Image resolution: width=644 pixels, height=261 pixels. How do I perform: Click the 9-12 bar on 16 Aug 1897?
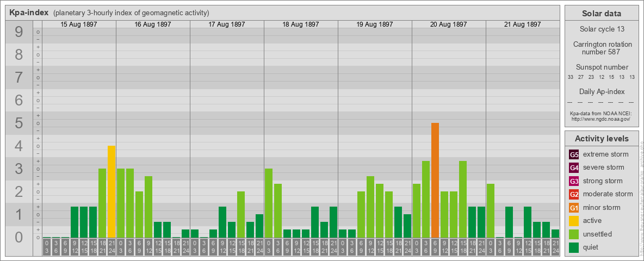[x=148, y=207]
